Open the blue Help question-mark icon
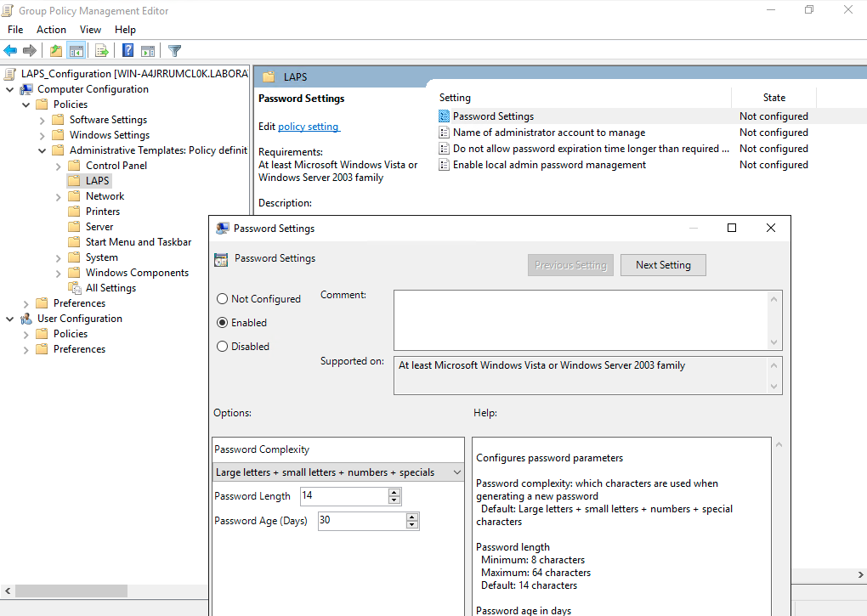This screenshot has height=616, width=867. tap(127, 51)
